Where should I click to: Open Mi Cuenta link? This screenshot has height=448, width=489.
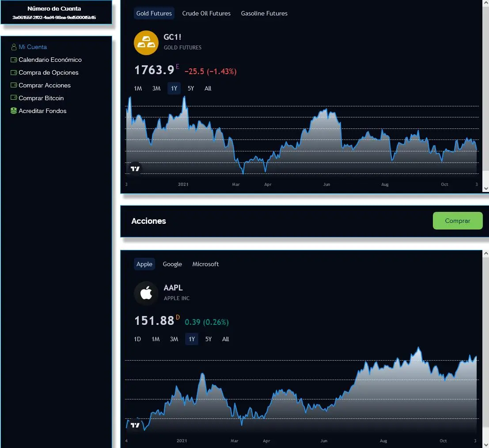tap(33, 47)
